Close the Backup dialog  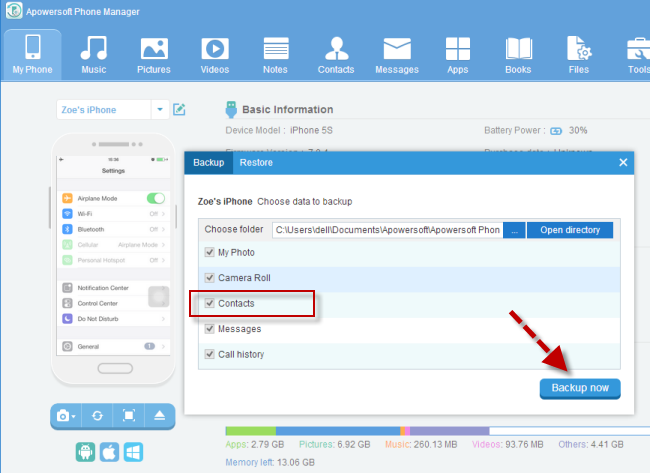[x=623, y=163]
